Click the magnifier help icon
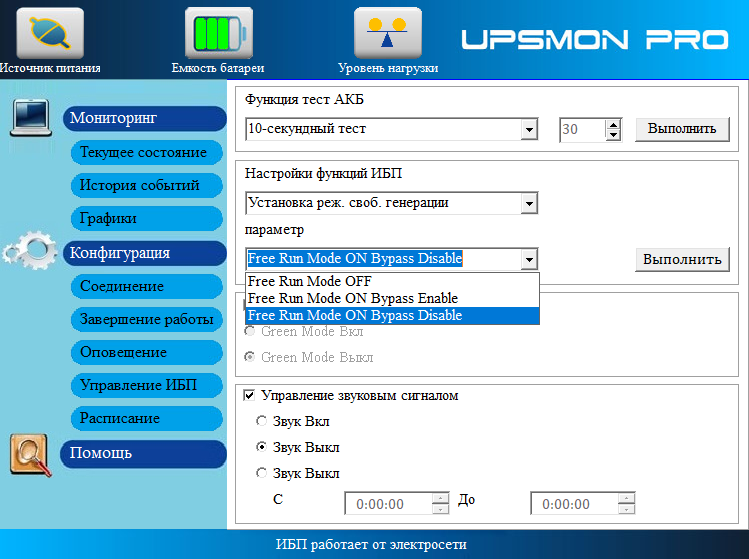 click(x=31, y=455)
